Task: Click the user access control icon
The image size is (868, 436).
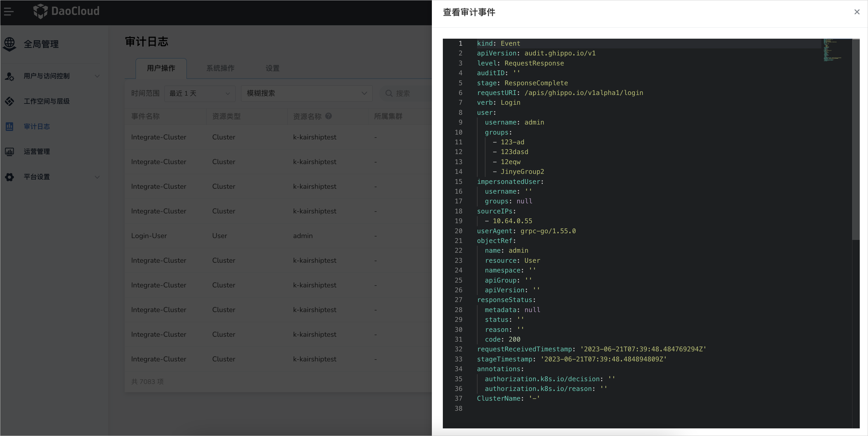Action: [x=9, y=76]
